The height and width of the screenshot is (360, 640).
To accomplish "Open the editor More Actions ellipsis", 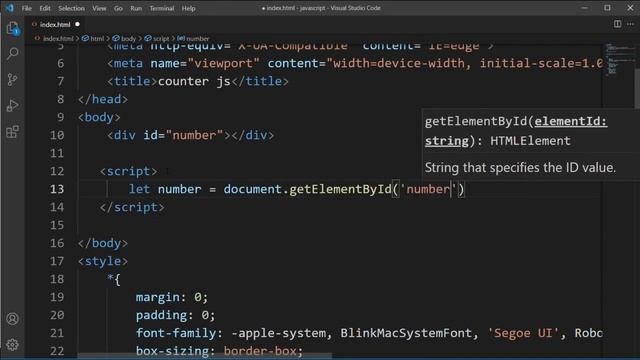I will [630, 24].
